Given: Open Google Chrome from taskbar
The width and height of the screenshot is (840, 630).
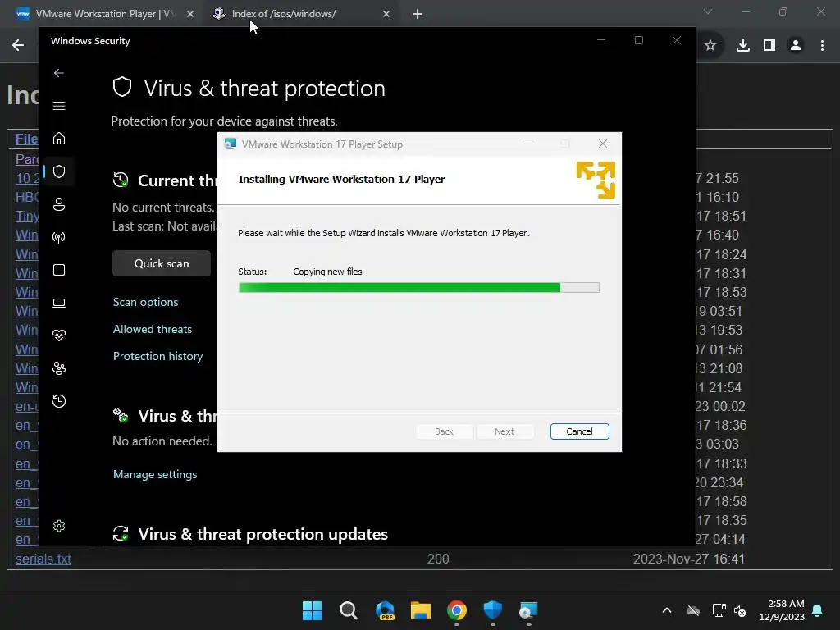Looking at the screenshot, I should pos(456,610).
